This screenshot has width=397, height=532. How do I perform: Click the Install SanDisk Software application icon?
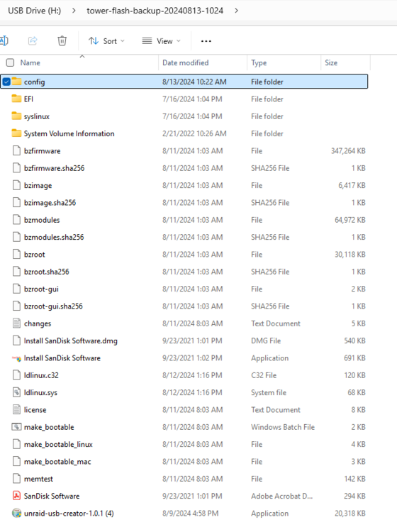[16, 358]
